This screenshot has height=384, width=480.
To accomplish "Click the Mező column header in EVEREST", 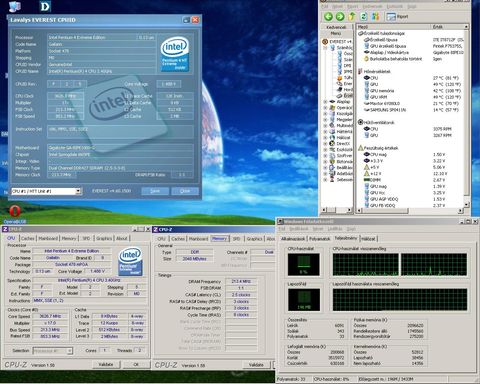I will pyautogui.click(x=394, y=27).
